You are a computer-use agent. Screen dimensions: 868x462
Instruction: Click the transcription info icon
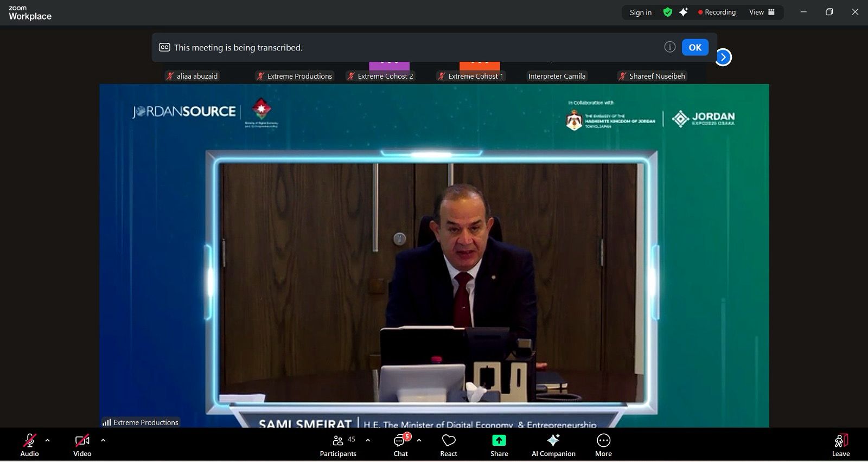pyautogui.click(x=670, y=47)
